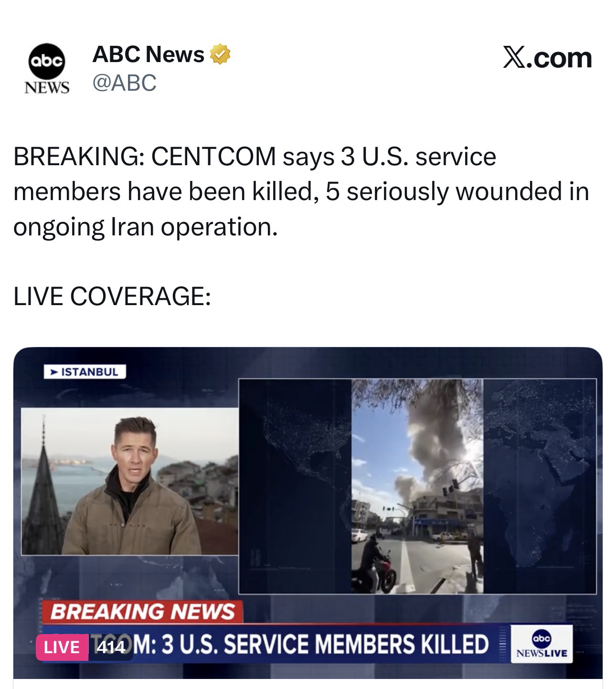Click the smoke explosion footage panel
This screenshot has width=616, height=689.
pyautogui.click(x=417, y=486)
